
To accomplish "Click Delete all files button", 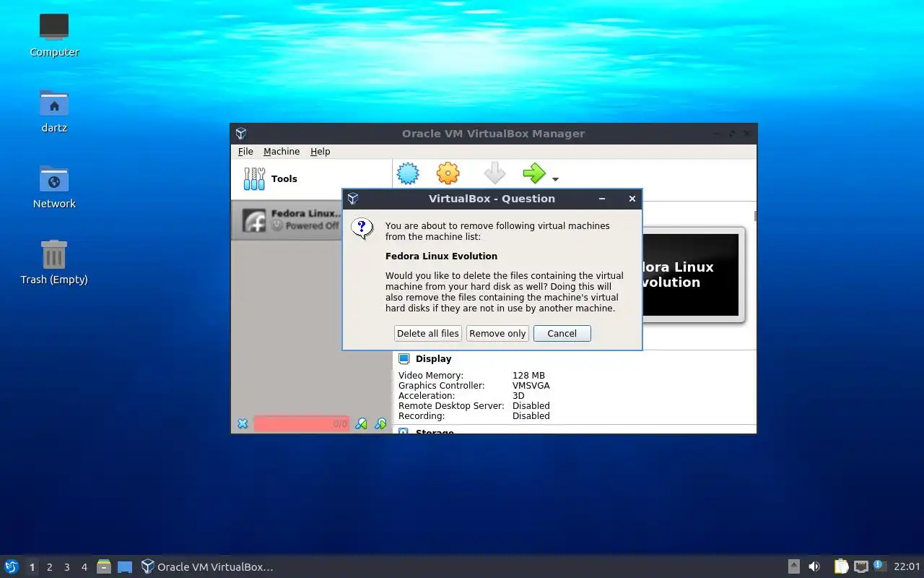I will pyautogui.click(x=428, y=333).
